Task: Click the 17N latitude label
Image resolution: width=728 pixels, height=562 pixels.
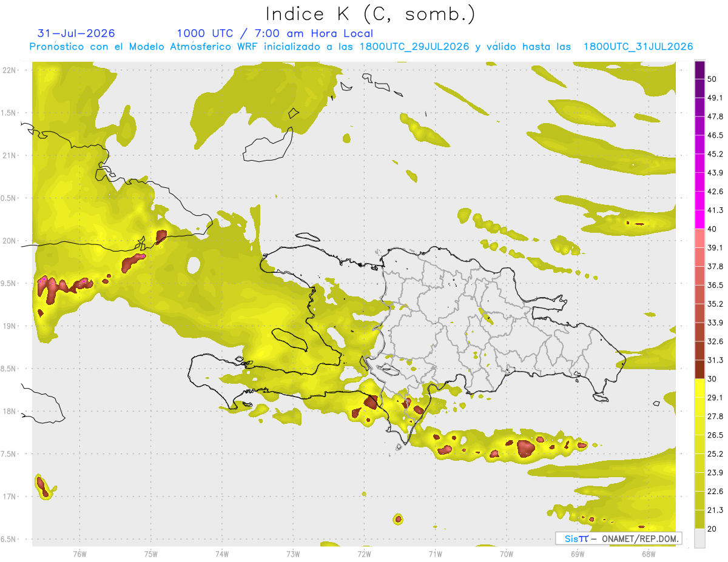Action: 10,497
